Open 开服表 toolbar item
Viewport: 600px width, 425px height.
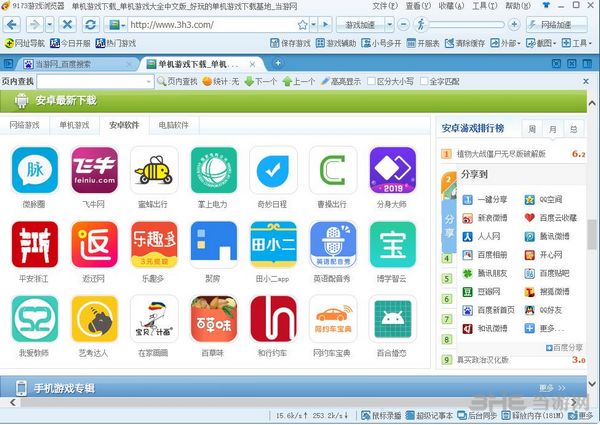click(x=422, y=43)
